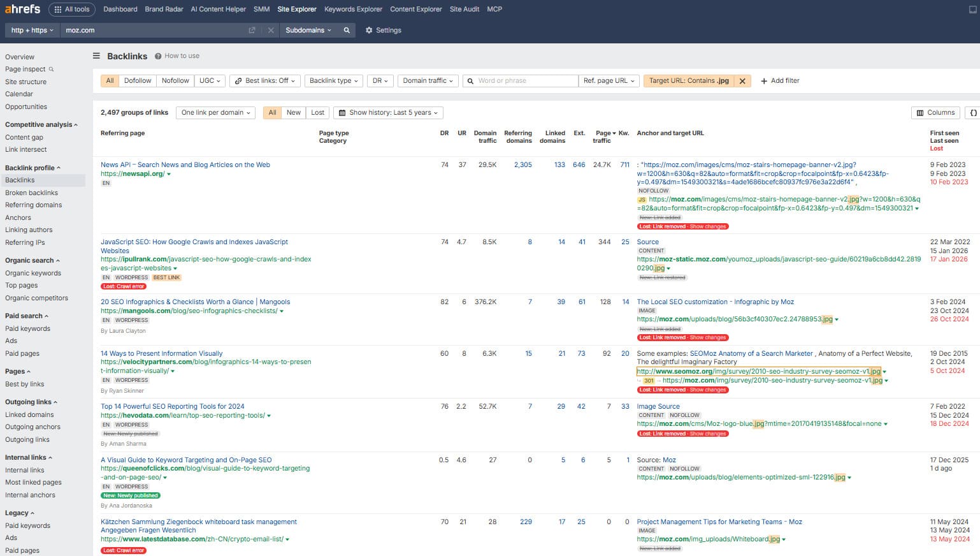Click the moz.com target input field
This screenshot has width=980, height=556.
(127, 30)
